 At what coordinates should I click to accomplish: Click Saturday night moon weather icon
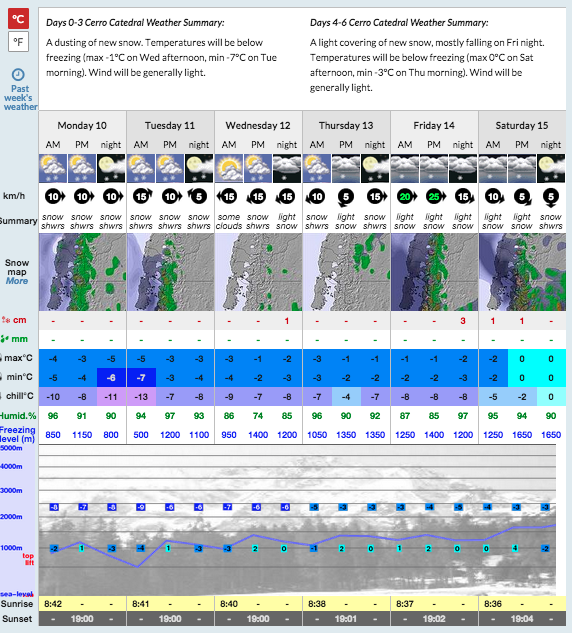[551, 168]
